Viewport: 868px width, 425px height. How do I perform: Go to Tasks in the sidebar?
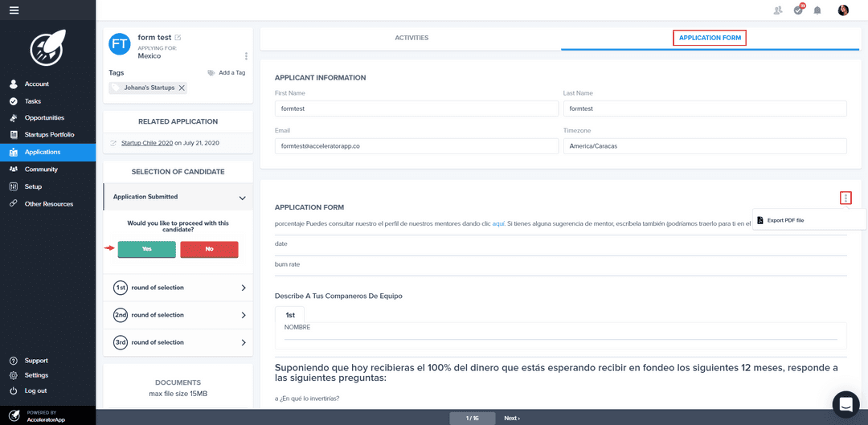pyautogui.click(x=33, y=101)
